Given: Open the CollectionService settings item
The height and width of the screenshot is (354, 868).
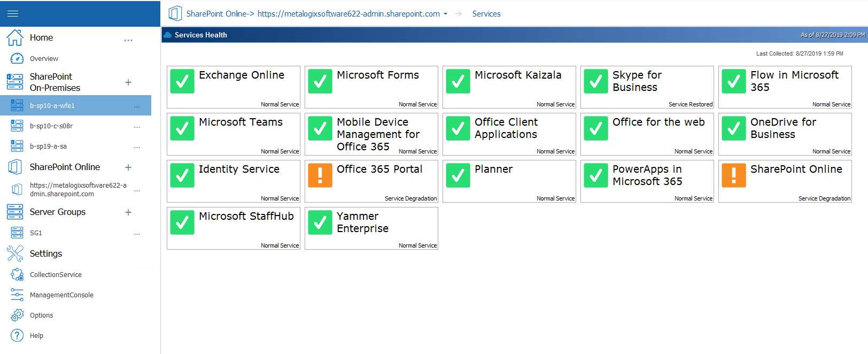Looking at the screenshot, I should coord(56,275).
